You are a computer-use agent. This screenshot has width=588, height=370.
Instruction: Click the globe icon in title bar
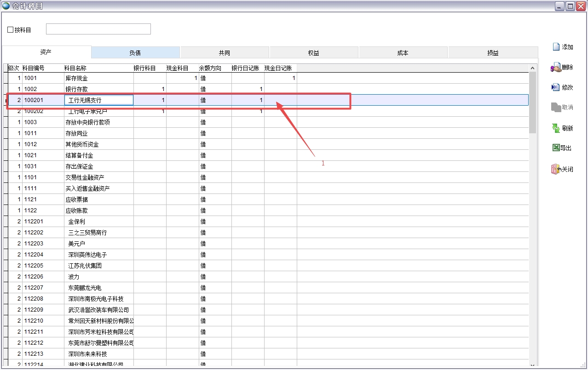coord(6,6)
